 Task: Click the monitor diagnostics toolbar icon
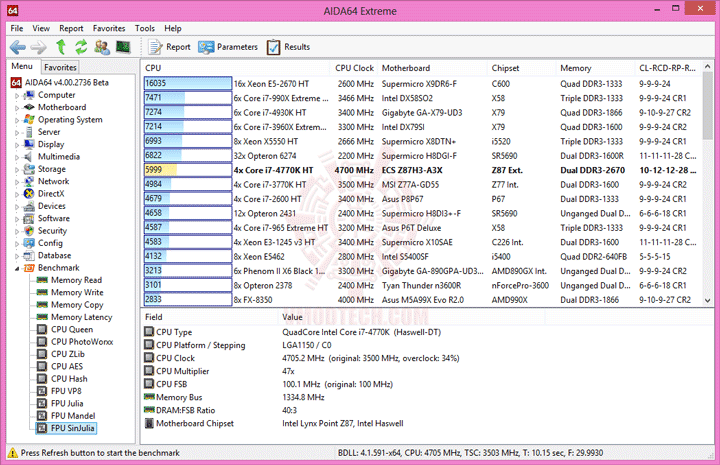[123, 46]
